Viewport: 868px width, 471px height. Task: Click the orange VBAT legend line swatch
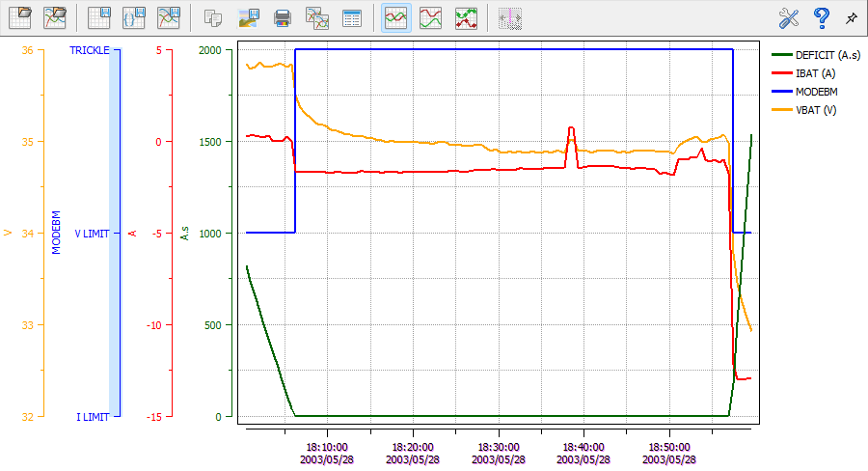pyautogui.click(x=781, y=110)
